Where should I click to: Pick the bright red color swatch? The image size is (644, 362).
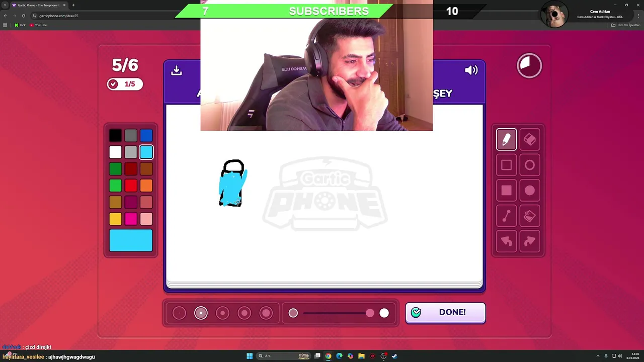[x=131, y=186]
